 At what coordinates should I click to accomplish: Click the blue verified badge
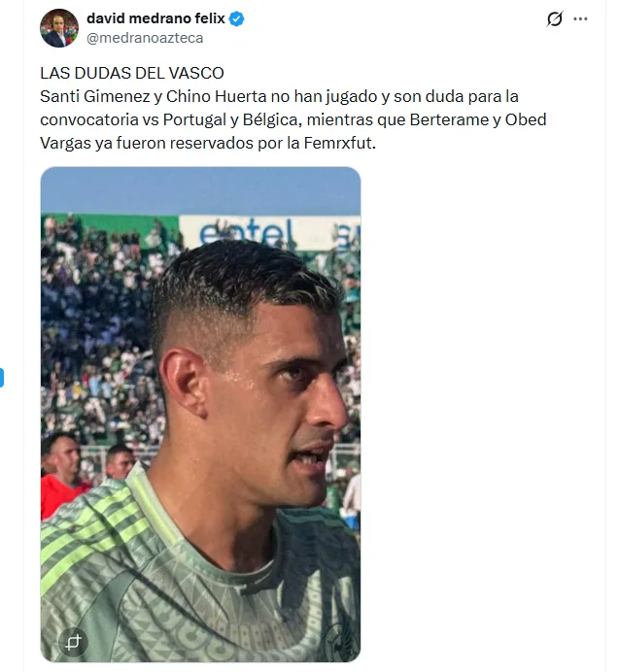[x=237, y=18]
